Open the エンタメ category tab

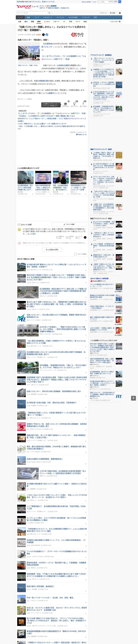click(x=47, y=21)
